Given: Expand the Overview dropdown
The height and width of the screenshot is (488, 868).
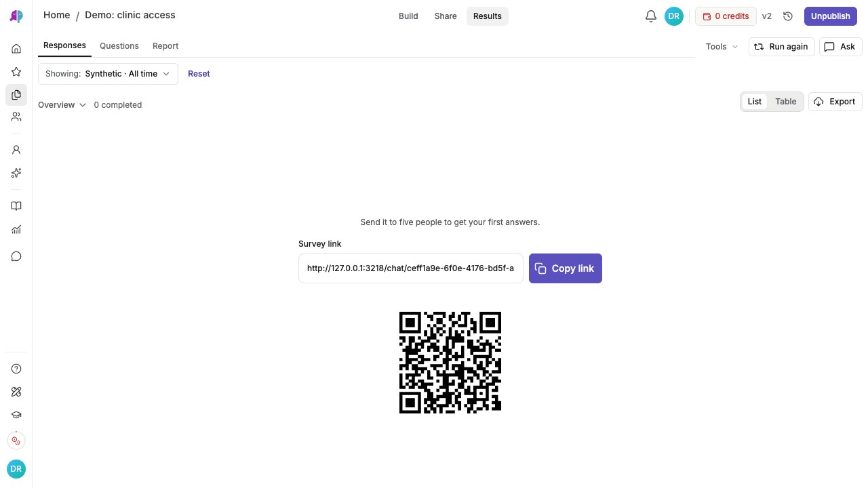Looking at the screenshot, I should pyautogui.click(x=62, y=105).
